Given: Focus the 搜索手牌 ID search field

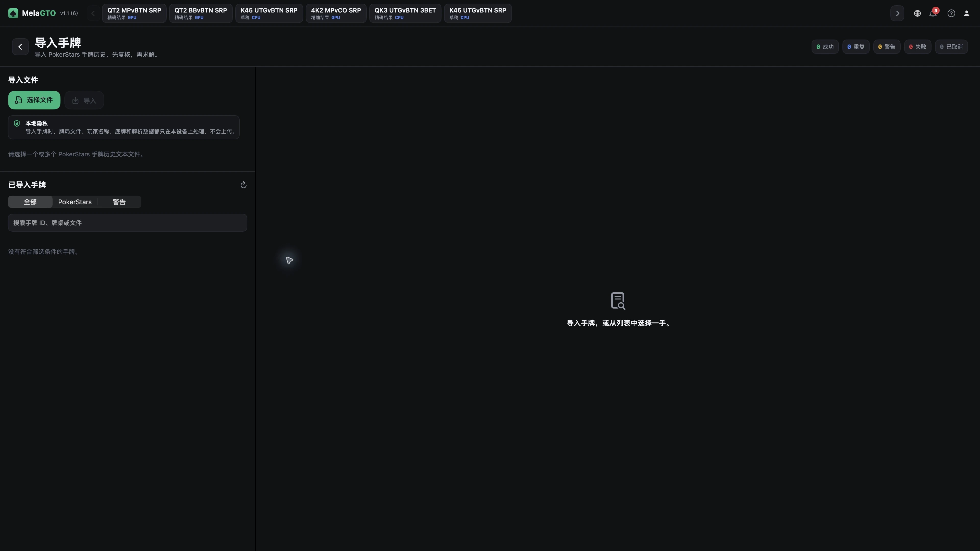Looking at the screenshot, I should coord(127,223).
